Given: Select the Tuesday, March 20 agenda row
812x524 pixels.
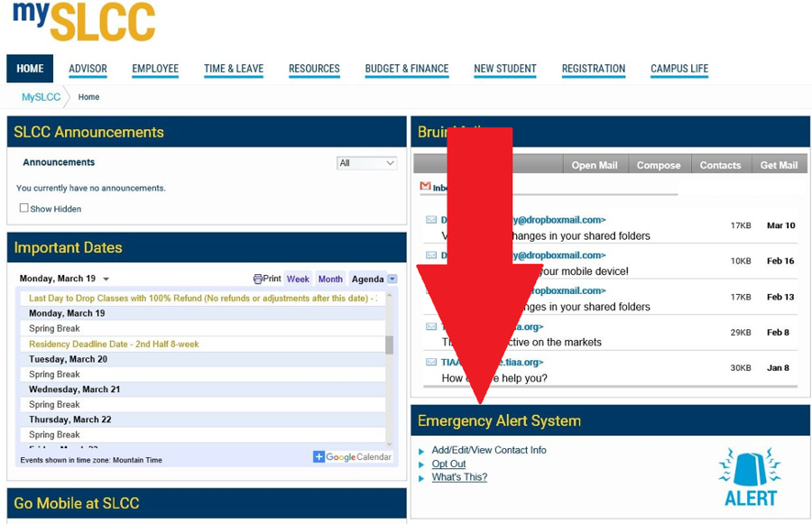Looking at the screenshot, I should pos(203,359).
